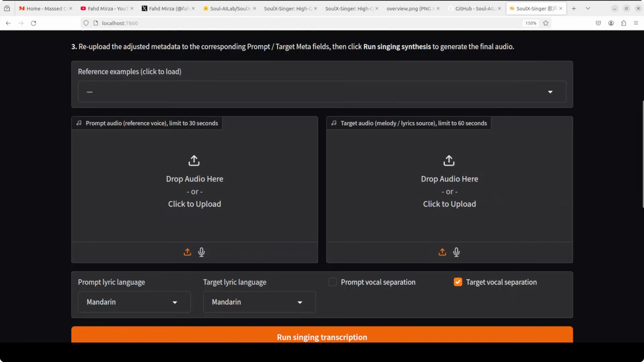Image resolution: width=644 pixels, height=362 pixels.
Task: Open the Target lyric language dropdown
Action: pyautogui.click(x=259, y=302)
